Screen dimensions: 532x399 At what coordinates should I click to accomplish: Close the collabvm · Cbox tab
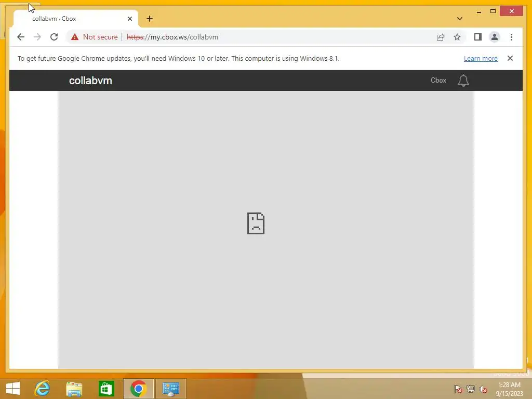point(129,19)
